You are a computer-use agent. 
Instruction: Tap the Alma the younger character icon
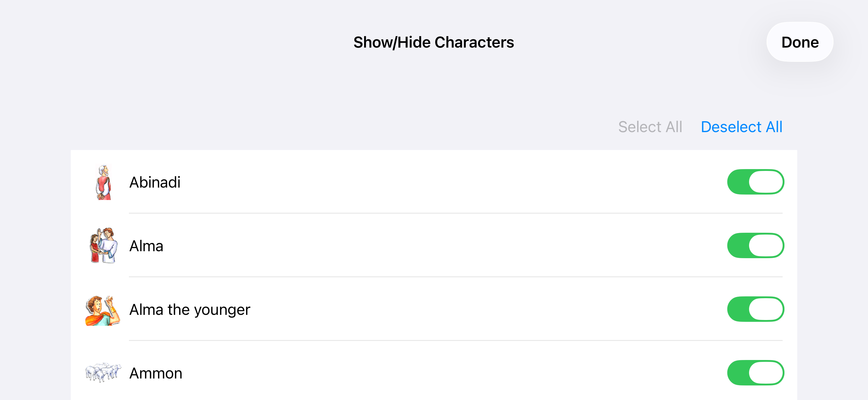pos(102,310)
